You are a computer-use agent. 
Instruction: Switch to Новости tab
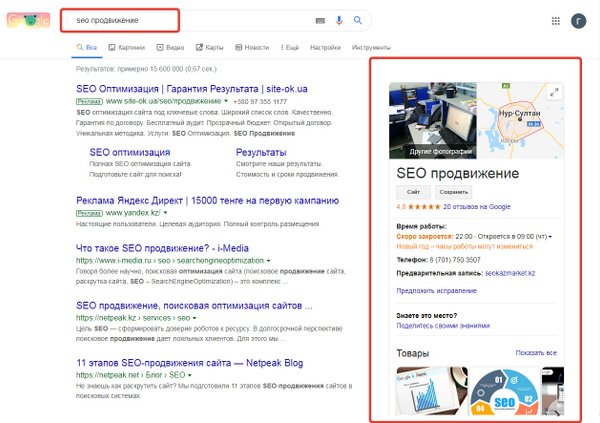tap(252, 47)
